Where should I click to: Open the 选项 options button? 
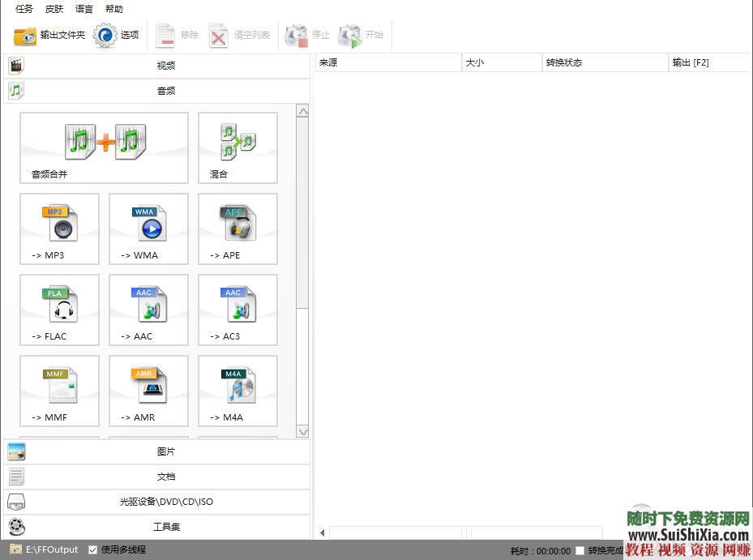coord(117,36)
